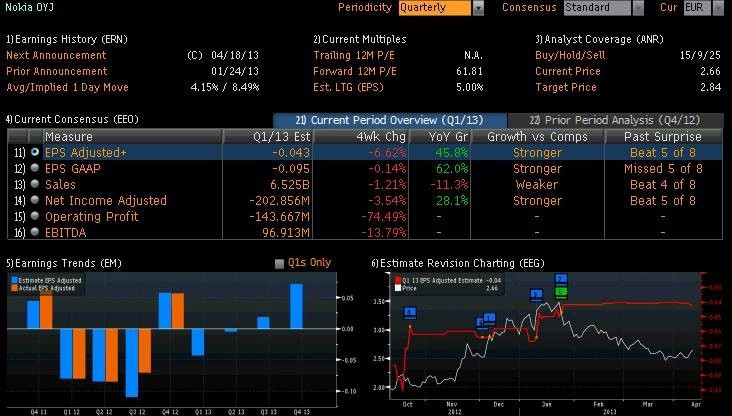Open the Periodicity dropdown arrow
The image size is (732, 416).
pos(478,8)
